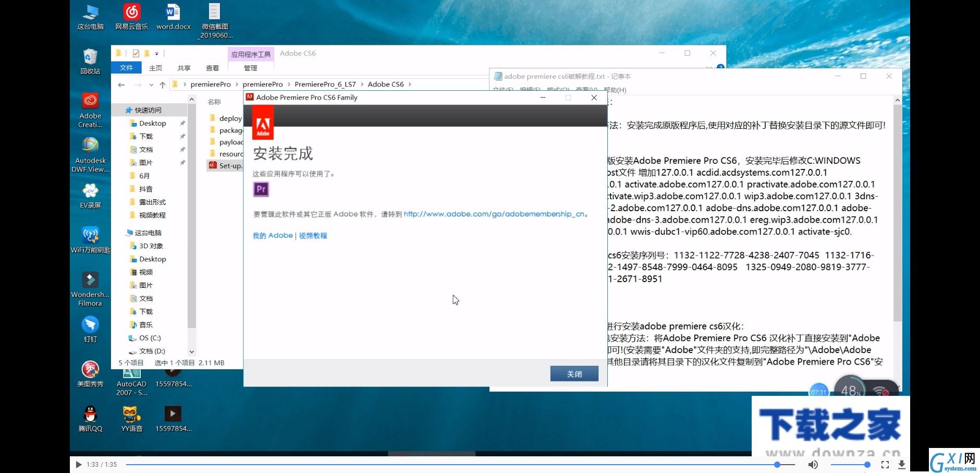The height and width of the screenshot is (473, 980).
Task: Click the Premiere Pro Pr icon
Action: 261,189
